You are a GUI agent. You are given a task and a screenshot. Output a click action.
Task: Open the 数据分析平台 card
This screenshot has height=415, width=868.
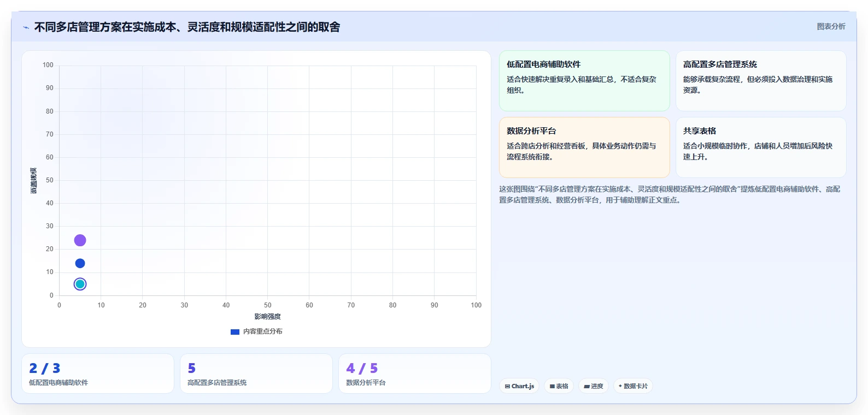click(584, 147)
